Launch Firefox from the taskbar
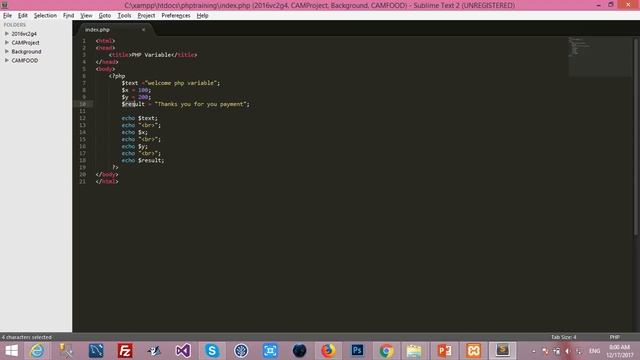640x360 pixels. click(328, 351)
